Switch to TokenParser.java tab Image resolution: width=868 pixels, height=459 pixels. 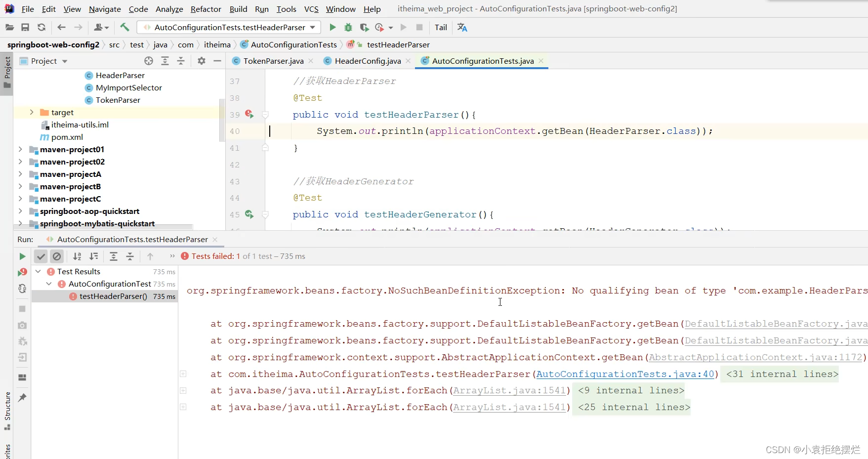pos(273,61)
